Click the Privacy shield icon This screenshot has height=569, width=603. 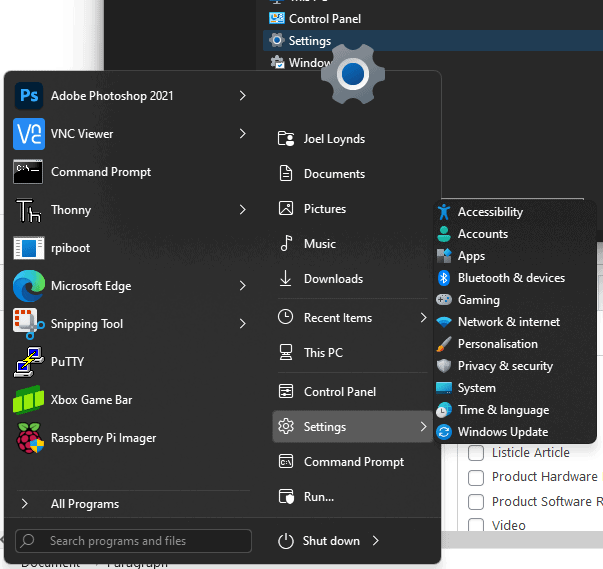tap(444, 366)
